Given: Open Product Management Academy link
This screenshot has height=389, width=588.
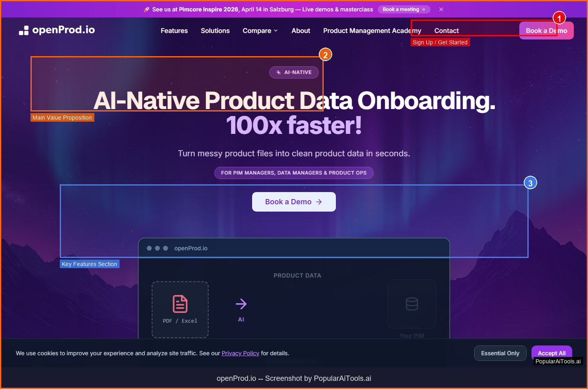Looking at the screenshot, I should pos(372,31).
